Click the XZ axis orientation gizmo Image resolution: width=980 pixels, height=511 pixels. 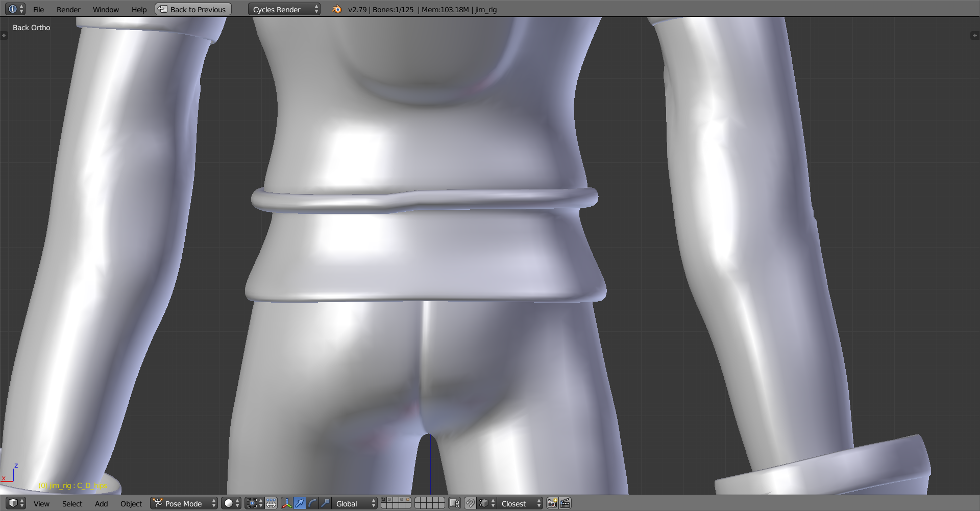coord(10,473)
